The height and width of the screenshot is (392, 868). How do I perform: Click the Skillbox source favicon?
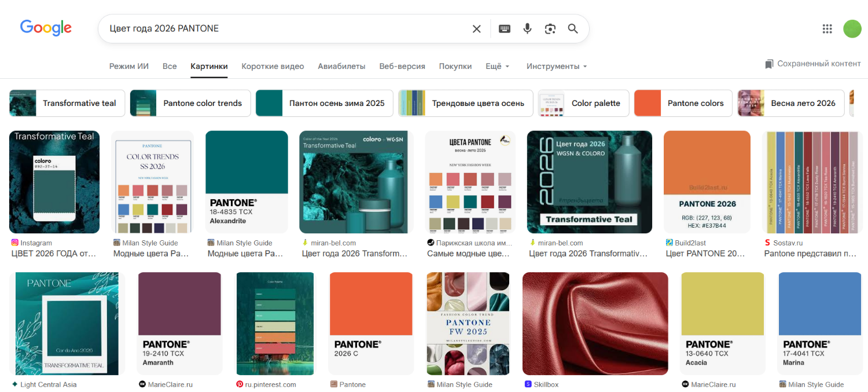[528, 384]
